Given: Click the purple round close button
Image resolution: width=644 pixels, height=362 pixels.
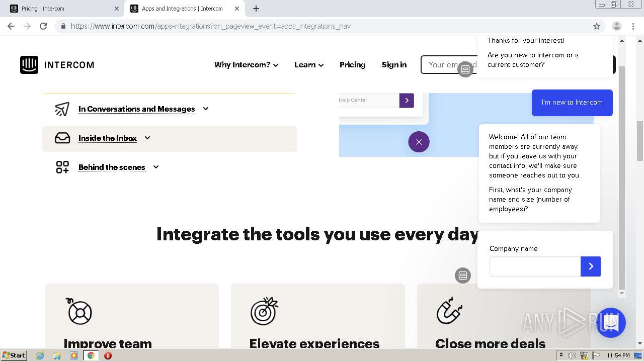Looking at the screenshot, I should pyautogui.click(x=419, y=142).
